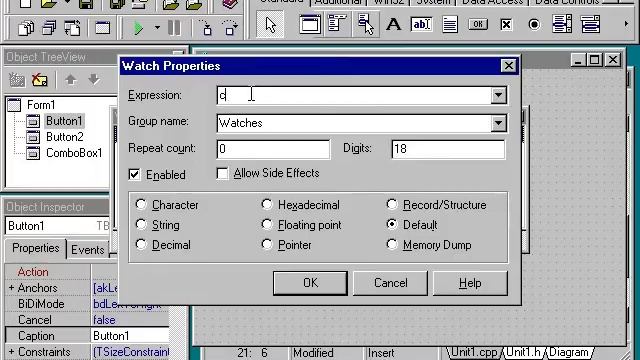Show more component palette items with right arrow
The image size is (640, 360).
tap(626, 24)
